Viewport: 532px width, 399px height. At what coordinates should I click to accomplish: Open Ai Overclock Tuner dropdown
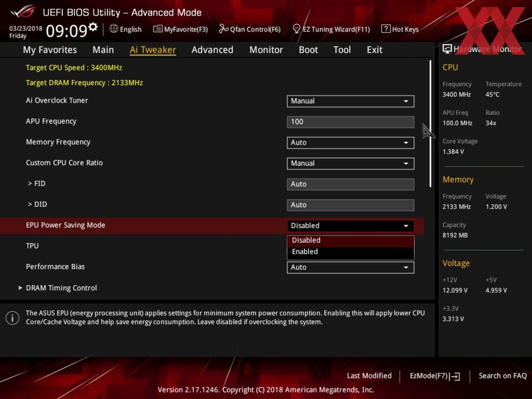(x=350, y=101)
